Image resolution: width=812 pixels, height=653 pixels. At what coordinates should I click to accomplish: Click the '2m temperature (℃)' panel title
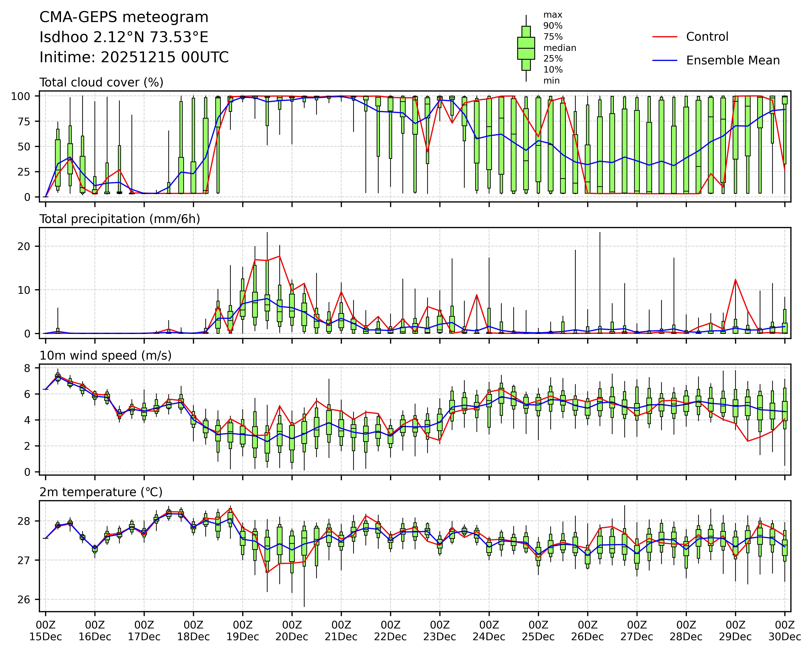click(x=101, y=492)
